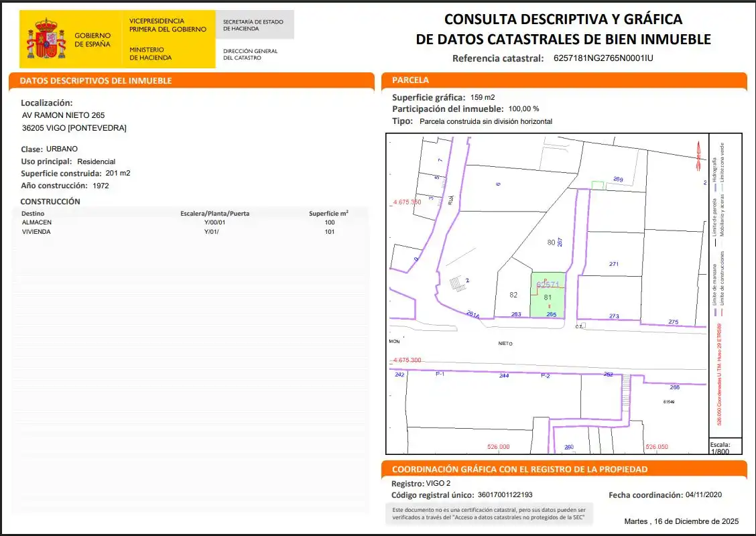The width and height of the screenshot is (756, 536).
Task: Click street number 263 on the map
Action: 516,314
